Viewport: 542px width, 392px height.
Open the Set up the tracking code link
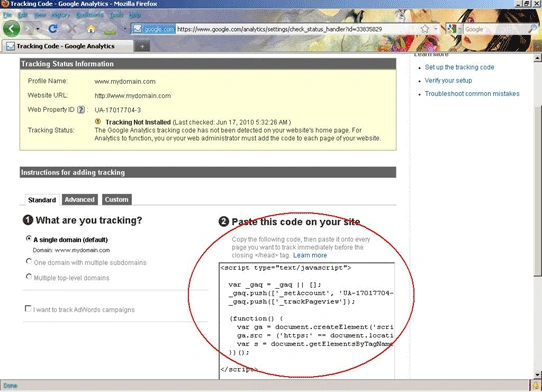coord(459,67)
